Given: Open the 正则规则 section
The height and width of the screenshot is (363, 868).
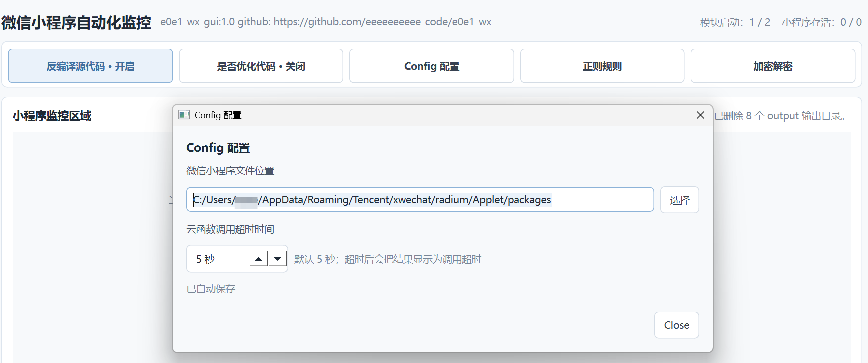Looking at the screenshot, I should click(x=602, y=66).
